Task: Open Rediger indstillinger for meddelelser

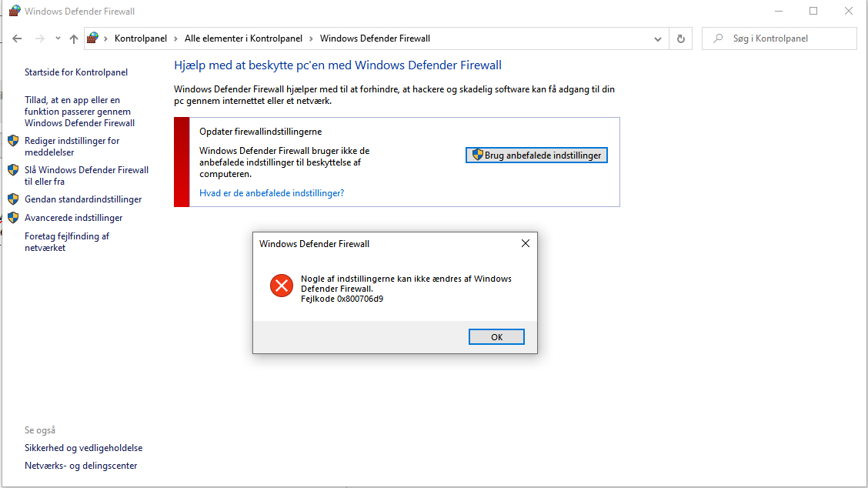Action: pyautogui.click(x=72, y=146)
